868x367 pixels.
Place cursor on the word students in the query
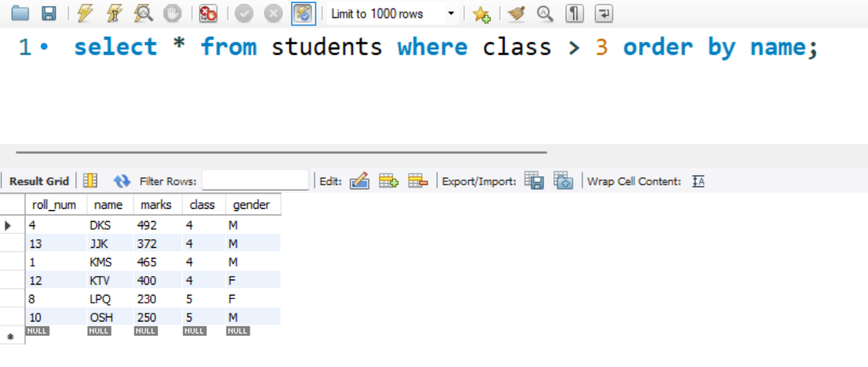tap(327, 47)
